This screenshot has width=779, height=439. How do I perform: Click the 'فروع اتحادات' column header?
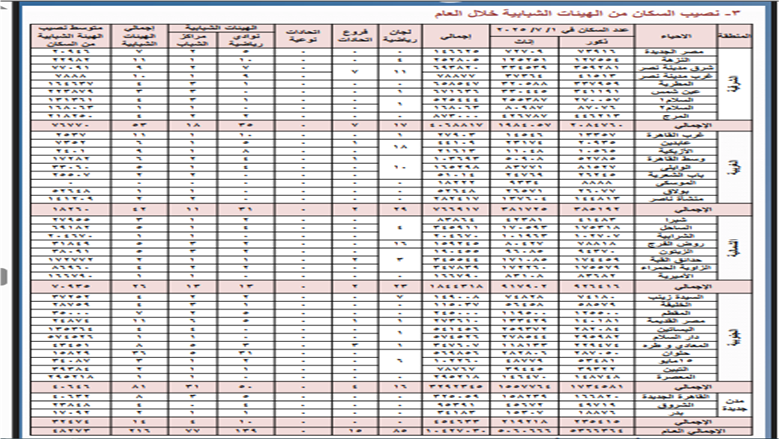click(355, 36)
